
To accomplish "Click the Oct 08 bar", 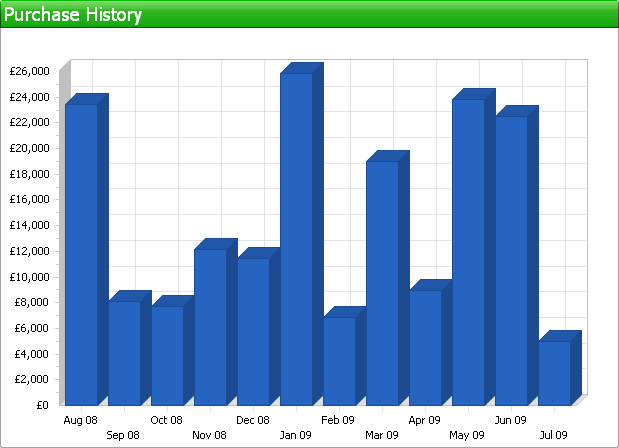I will [x=167, y=355].
